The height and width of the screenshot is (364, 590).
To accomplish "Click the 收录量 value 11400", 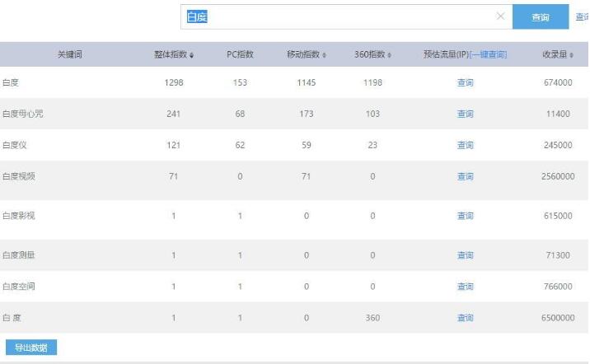I will tap(558, 114).
